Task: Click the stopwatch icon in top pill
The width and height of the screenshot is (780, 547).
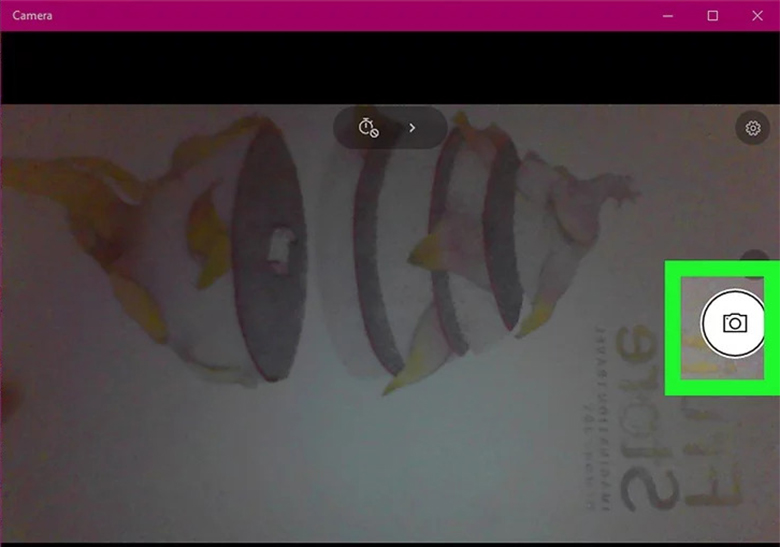Action: (x=369, y=128)
